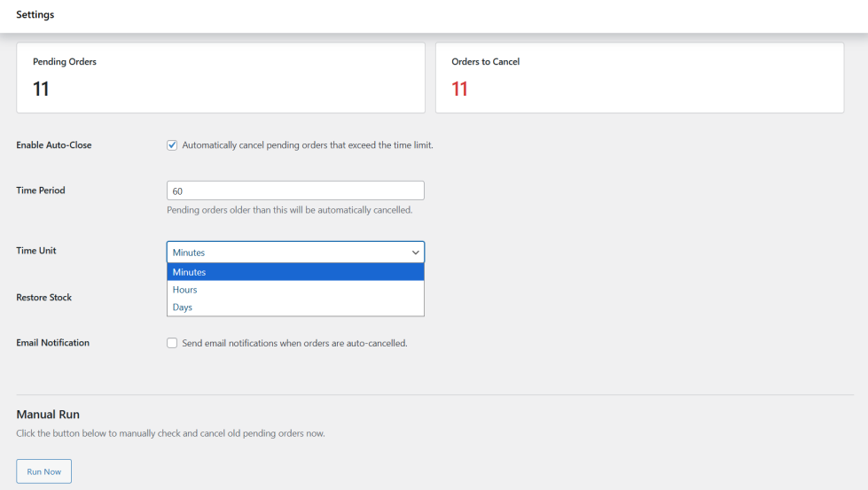This screenshot has width=868, height=490.
Task: Click the Time Period help description text
Action: tap(289, 211)
